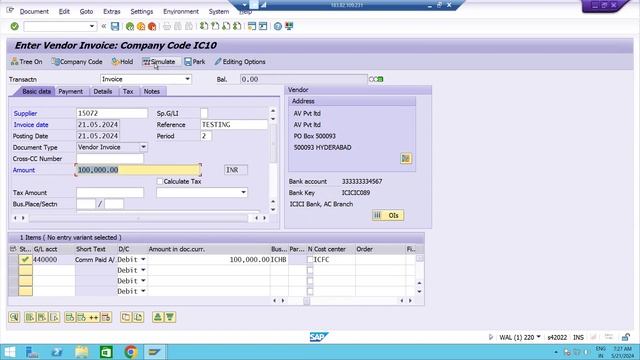Open the Document menu
The width and height of the screenshot is (640, 360).
point(34,11)
